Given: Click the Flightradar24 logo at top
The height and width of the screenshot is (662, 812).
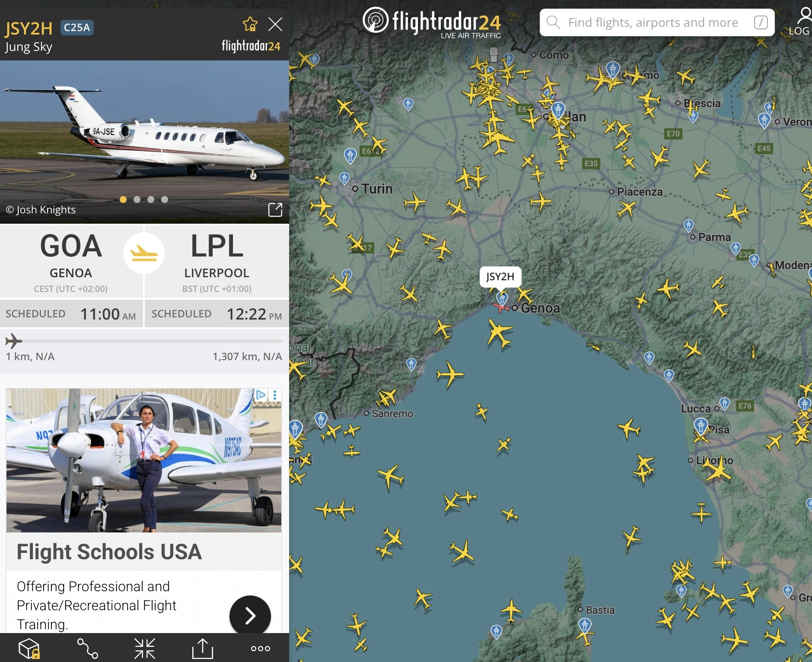Looking at the screenshot, I should point(432,22).
